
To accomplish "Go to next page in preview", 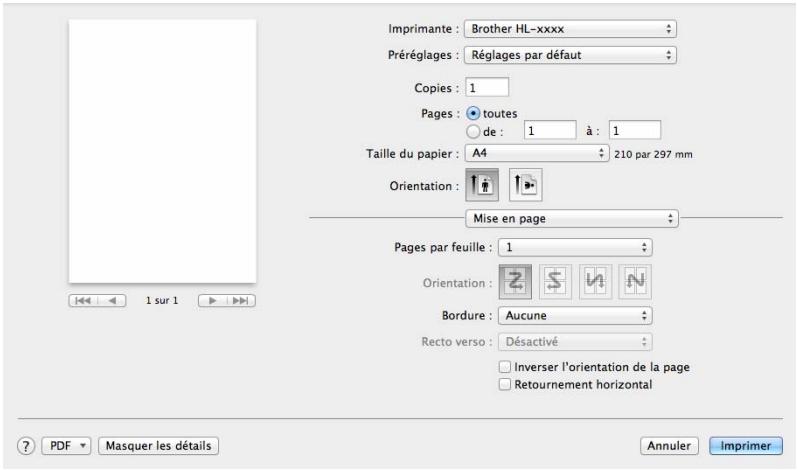I will pyautogui.click(x=212, y=301).
